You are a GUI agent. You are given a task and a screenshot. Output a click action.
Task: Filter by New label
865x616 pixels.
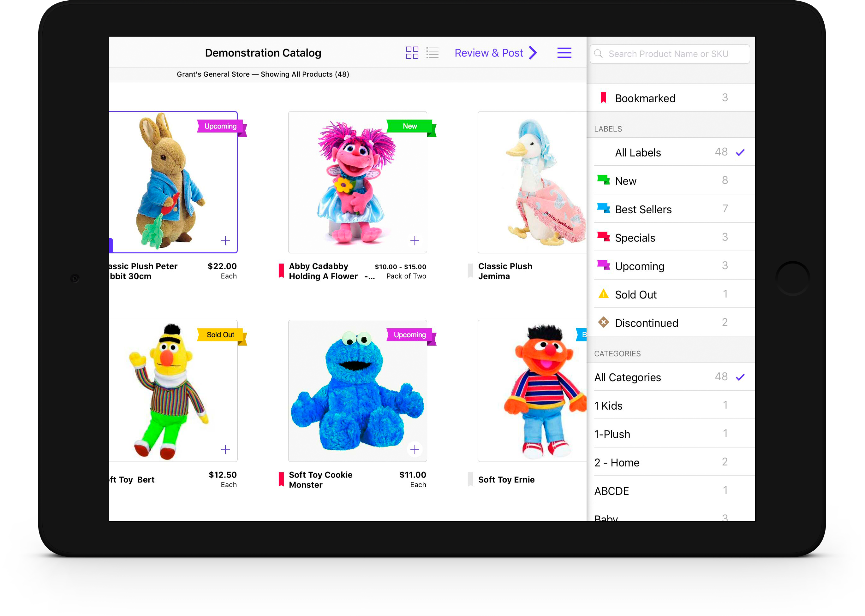671,181
